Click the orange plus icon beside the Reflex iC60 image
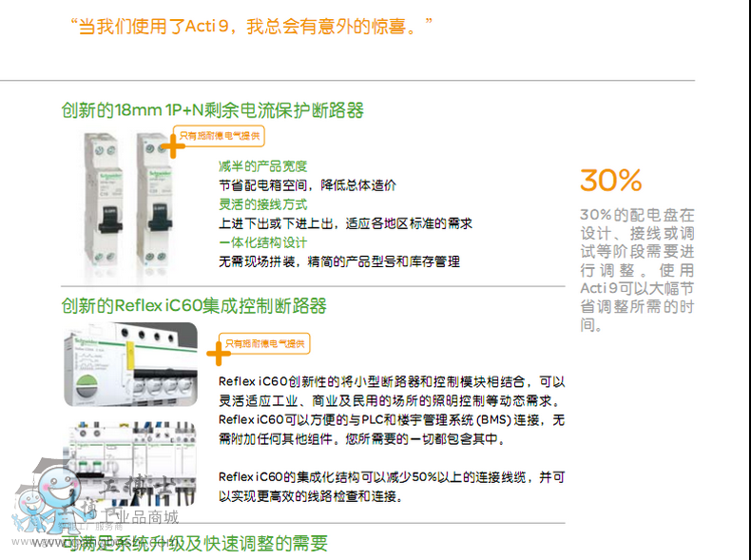This screenshot has width=751, height=560. click(219, 354)
